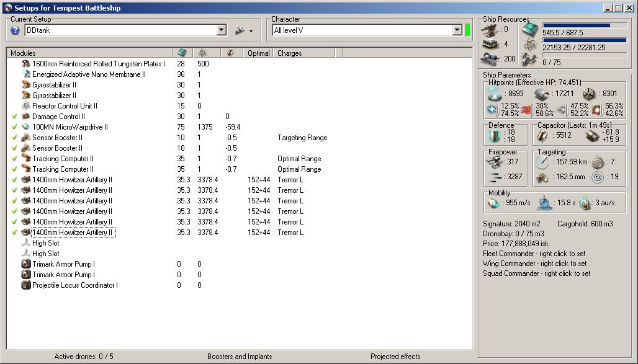This screenshot has height=364, width=638.
Task: Click the Reactor Control Unit II icon
Action: 26,106
